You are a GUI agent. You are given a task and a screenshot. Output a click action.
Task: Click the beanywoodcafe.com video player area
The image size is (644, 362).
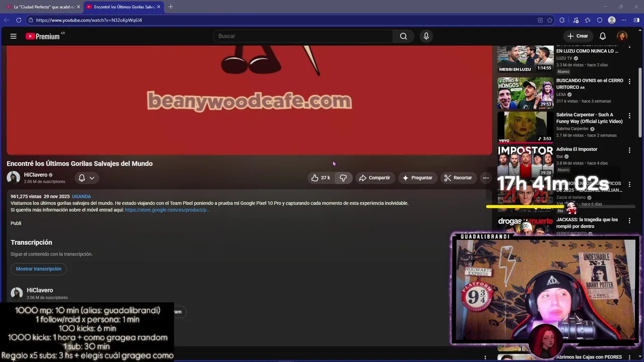coord(249,100)
